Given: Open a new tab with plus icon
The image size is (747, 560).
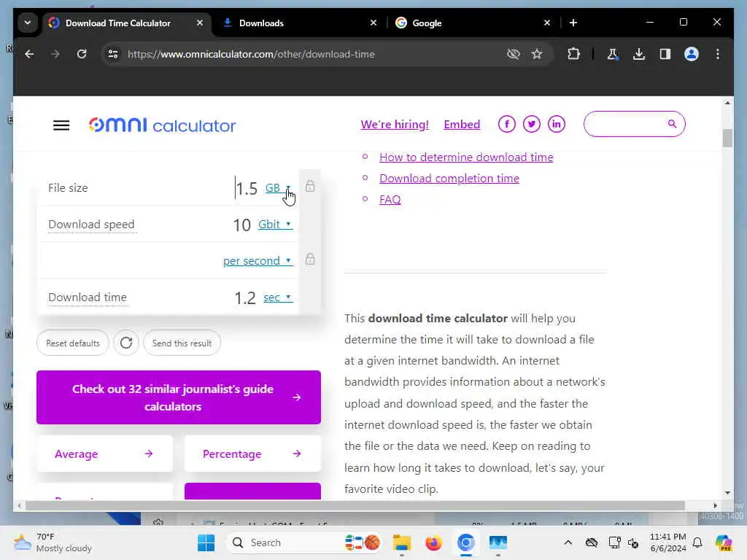Looking at the screenshot, I should coord(573,23).
